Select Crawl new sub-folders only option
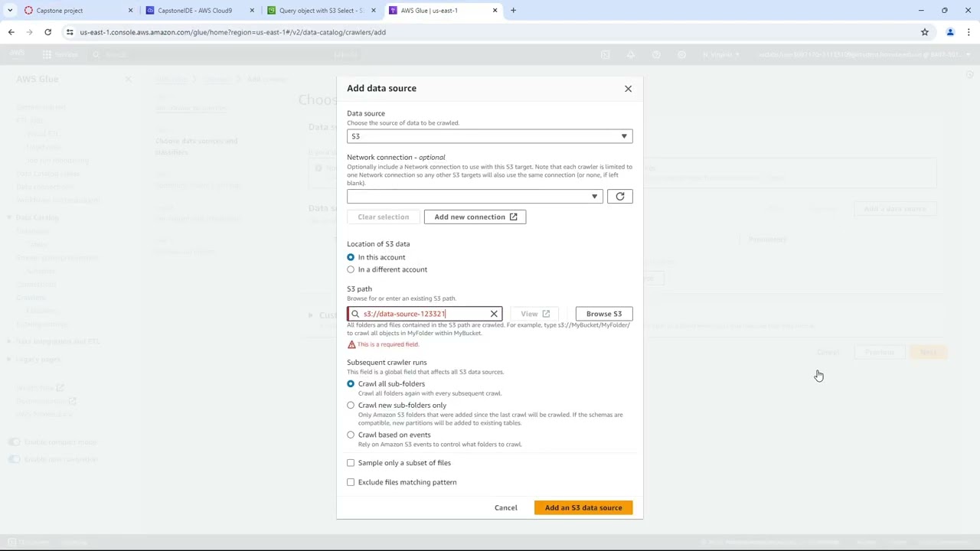Viewport: 980px width, 551px height. (x=351, y=405)
